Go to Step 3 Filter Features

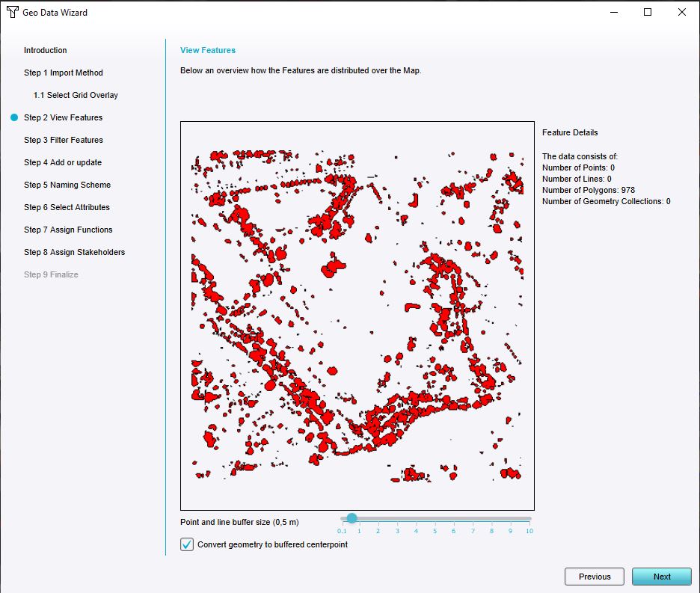pyautogui.click(x=63, y=140)
